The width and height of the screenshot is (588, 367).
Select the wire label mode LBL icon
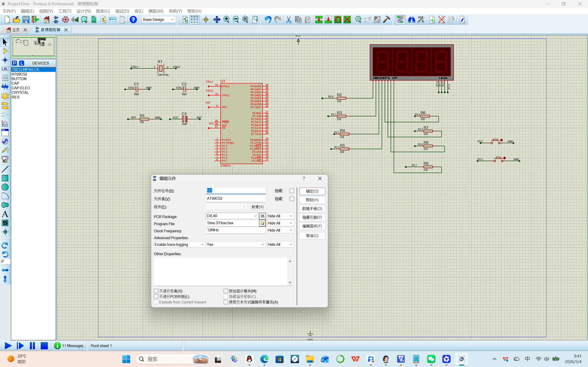click(x=5, y=69)
